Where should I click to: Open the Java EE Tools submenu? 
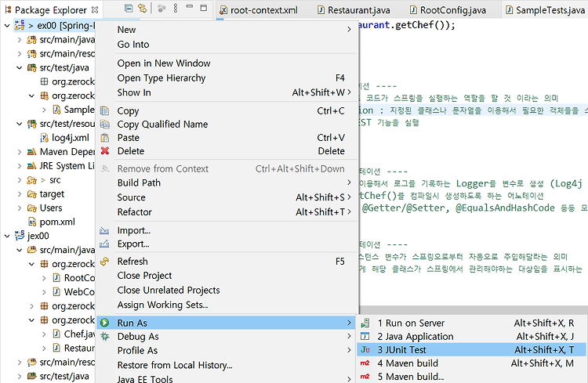tap(227, 378)
